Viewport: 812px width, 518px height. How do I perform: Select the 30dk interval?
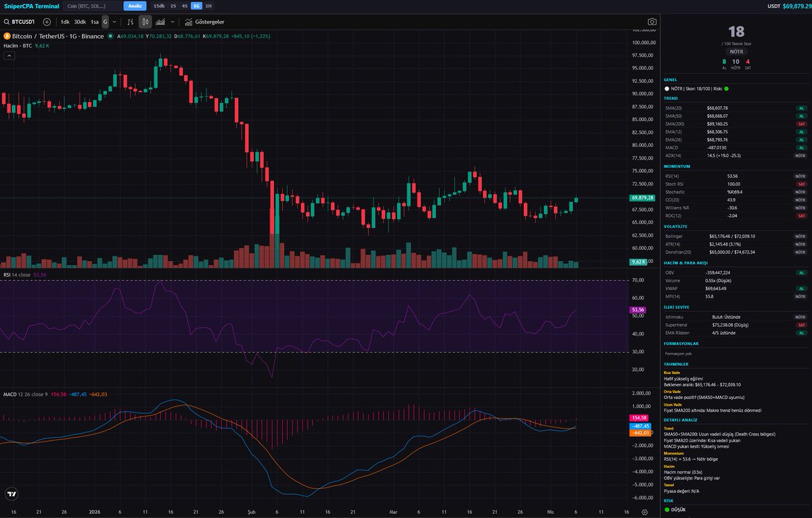(x=80, y=22)
